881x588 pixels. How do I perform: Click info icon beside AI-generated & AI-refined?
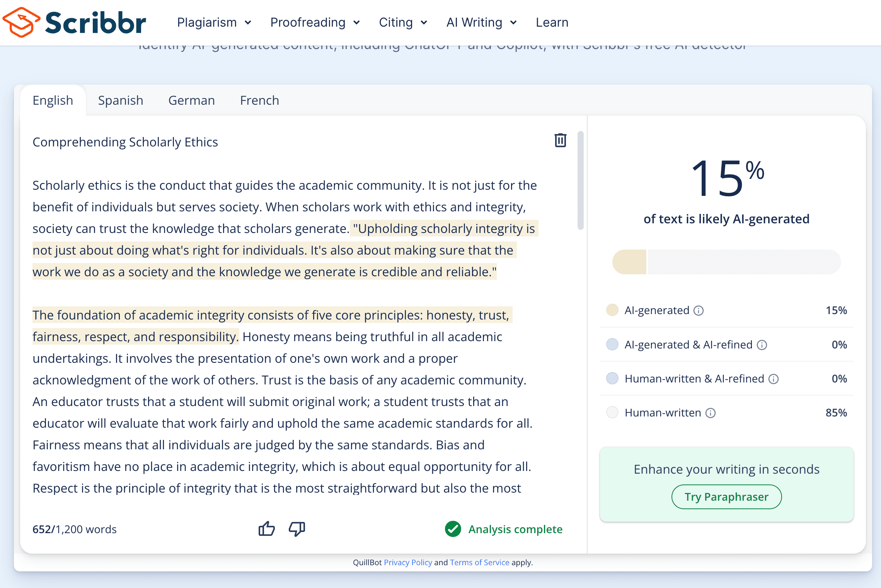(762, 345)
